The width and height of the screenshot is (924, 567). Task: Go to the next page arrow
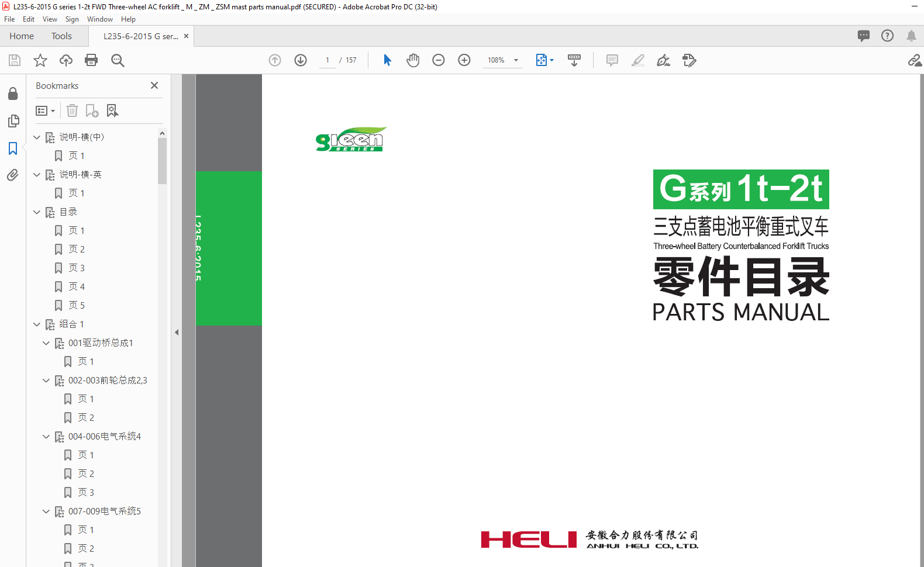click(x=301, y=60)
